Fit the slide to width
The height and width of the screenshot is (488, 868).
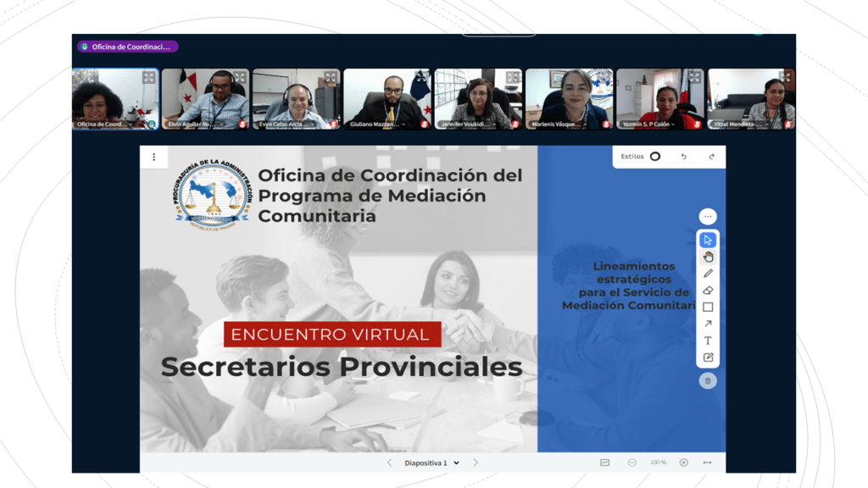707,463
